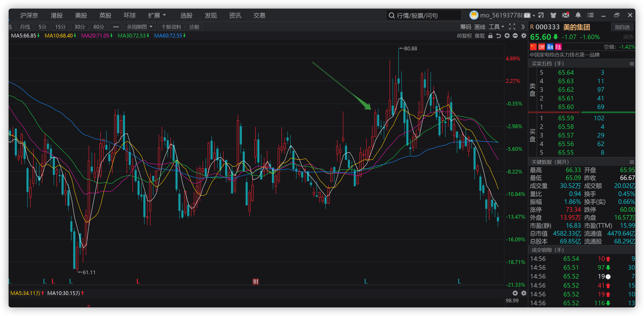Open the mail messages icon

[566, 15]
